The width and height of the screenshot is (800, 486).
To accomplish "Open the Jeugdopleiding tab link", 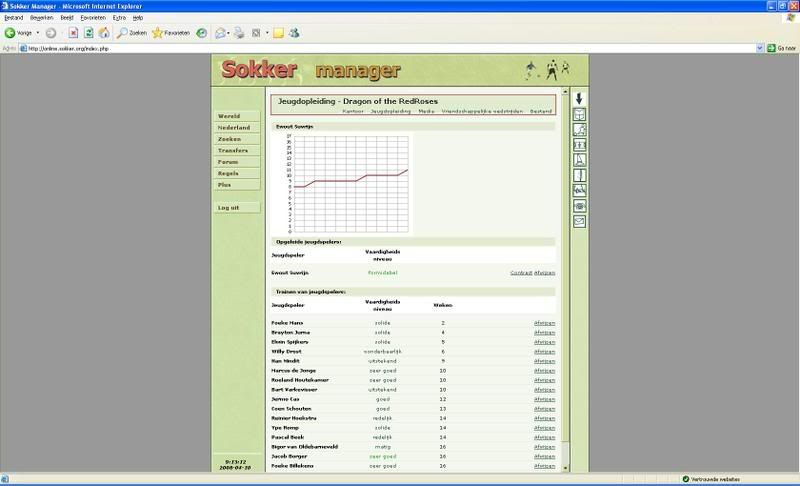I will point(390,111).
